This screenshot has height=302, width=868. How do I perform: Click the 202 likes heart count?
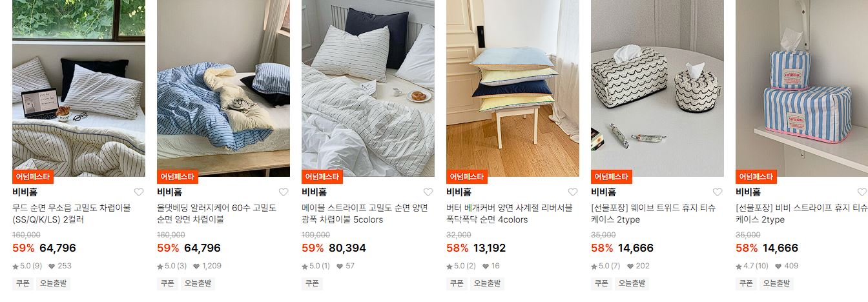tap(638, 266)
